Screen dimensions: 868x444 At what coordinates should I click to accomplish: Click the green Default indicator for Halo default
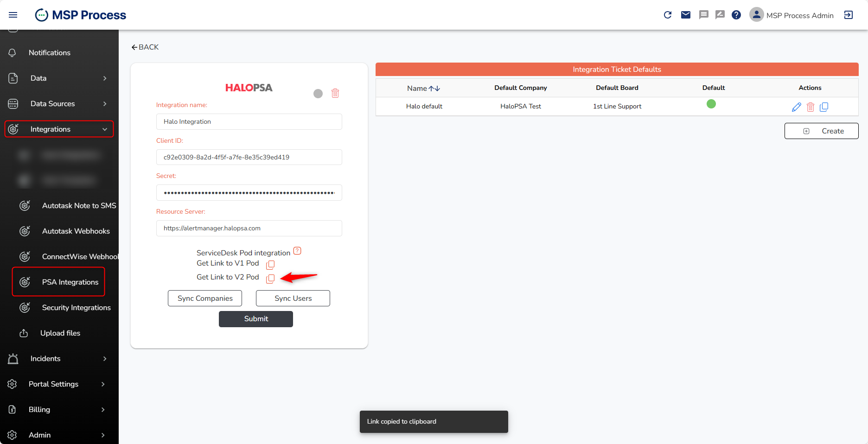point(711,104)
